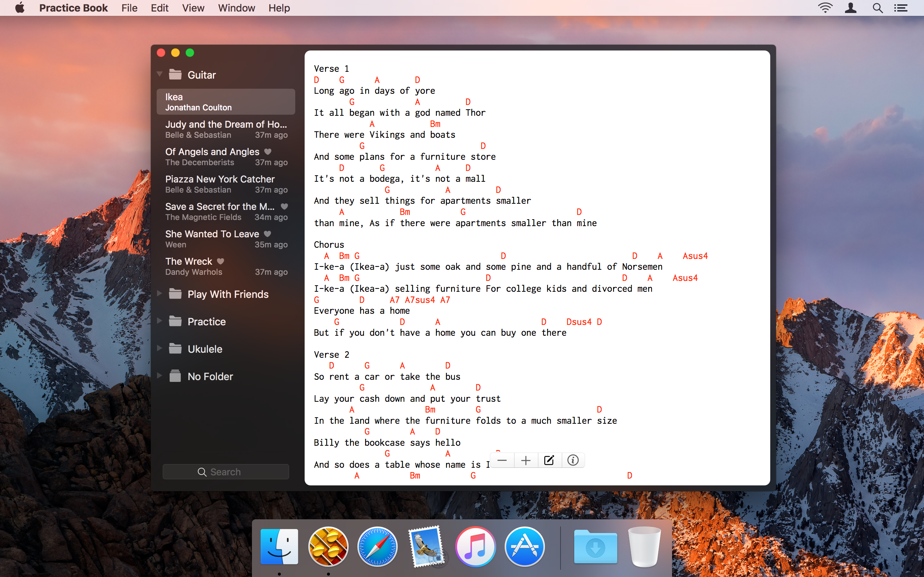Open the File menu

[x=129, y=8]
